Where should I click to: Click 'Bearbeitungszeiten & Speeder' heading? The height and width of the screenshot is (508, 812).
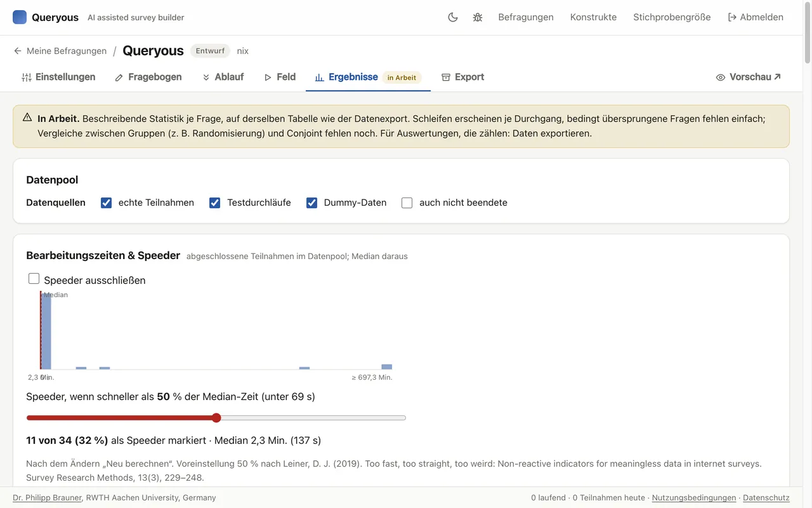point(103,255)
